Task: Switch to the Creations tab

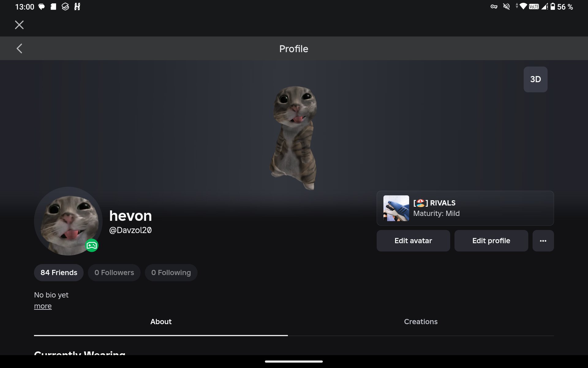Action: (421, 322)
